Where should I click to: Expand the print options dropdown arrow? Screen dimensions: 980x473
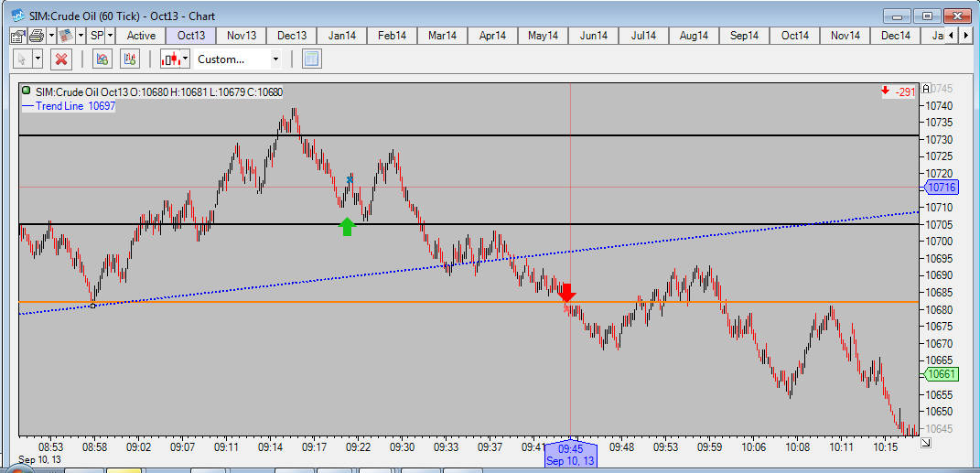point(52,36)
